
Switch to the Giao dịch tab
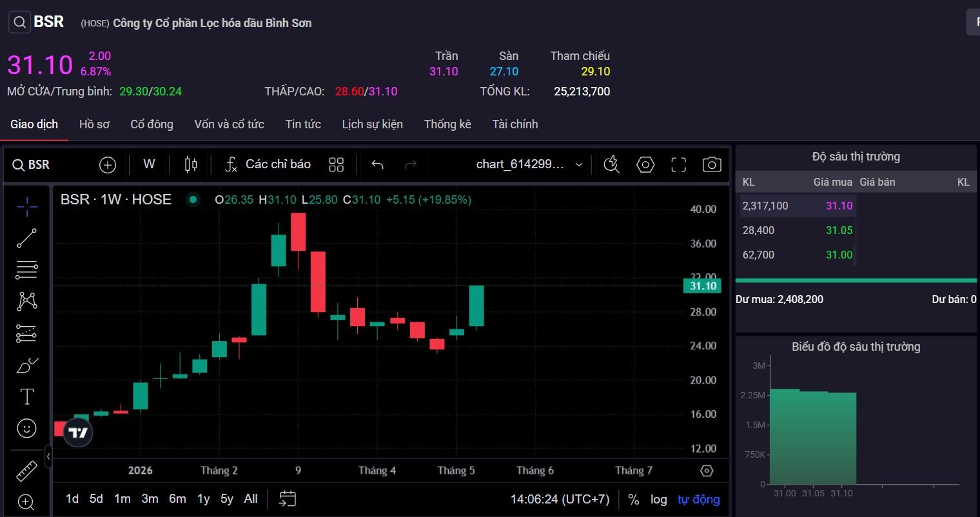tap(34, 124)
